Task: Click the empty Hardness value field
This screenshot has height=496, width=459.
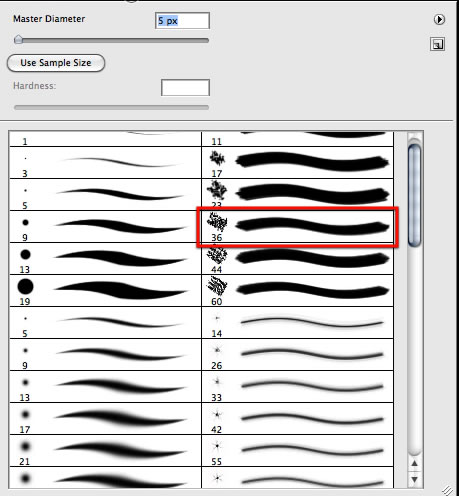Action: pos(185,87)
